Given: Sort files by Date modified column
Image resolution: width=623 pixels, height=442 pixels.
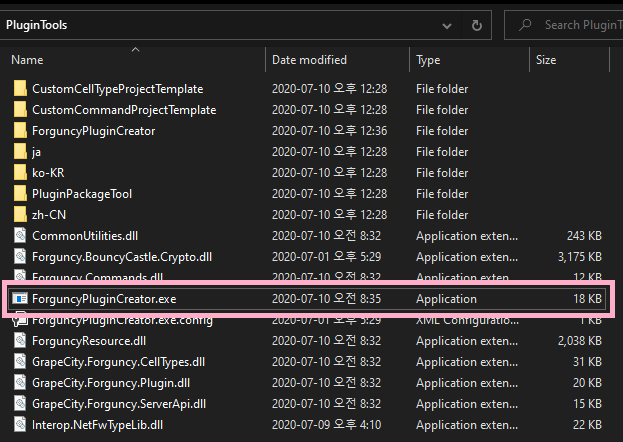Looking at the screenshot, I should pos(309,60).
